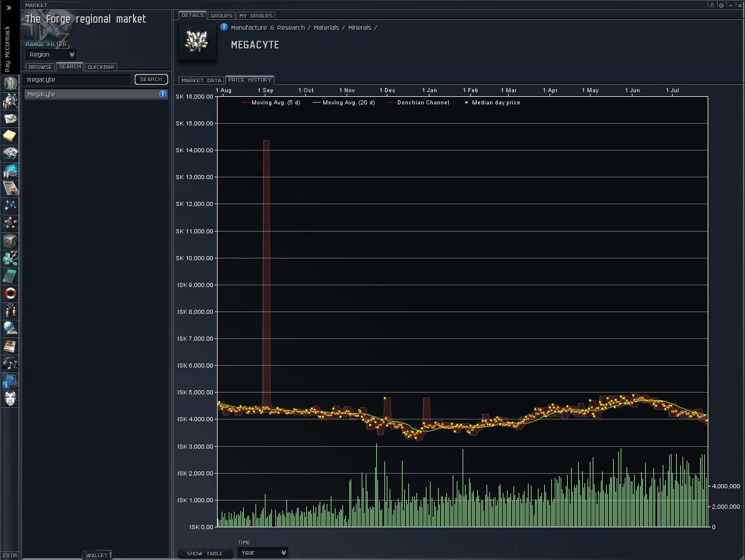Click the Megacyte mineral item picture
The width and height of the screenshot is (745, 560).
197,41
